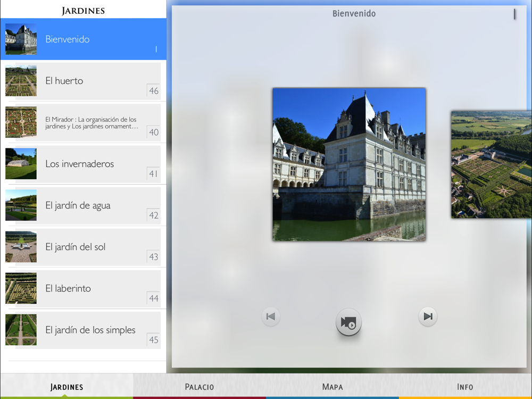This screenshot has width=532, height=399.
Task: Click number badge 40 on El Mirador
Action: coord(154,132)
